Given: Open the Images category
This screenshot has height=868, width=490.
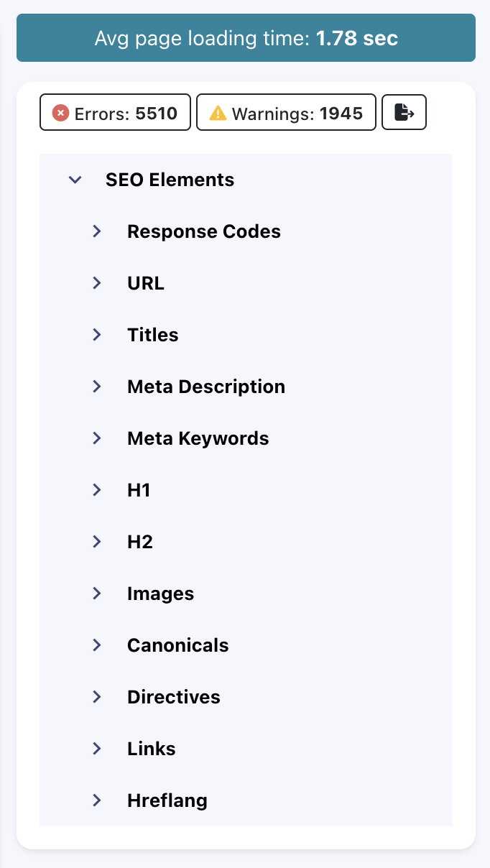Looking at the screenshot, I should (x=160, y=594).
